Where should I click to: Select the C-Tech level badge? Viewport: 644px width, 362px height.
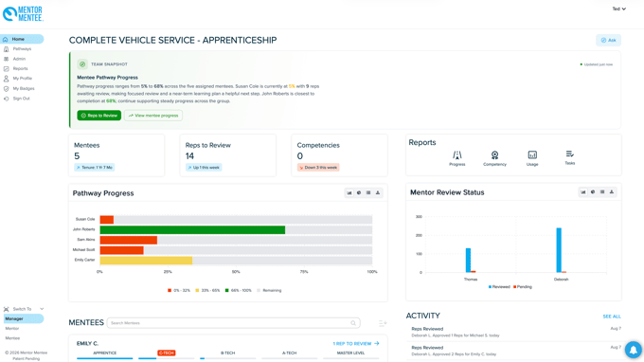167,353
